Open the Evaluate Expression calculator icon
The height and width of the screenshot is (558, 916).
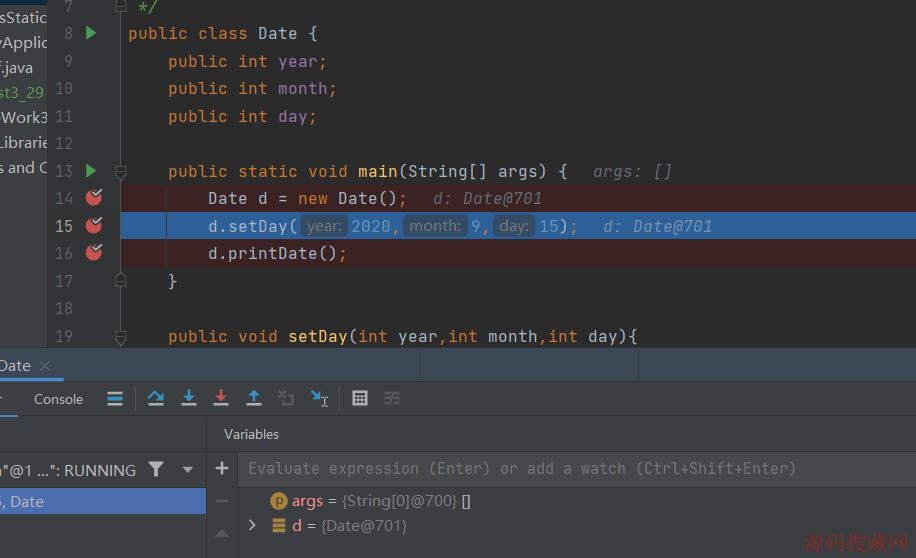(360, 398)
